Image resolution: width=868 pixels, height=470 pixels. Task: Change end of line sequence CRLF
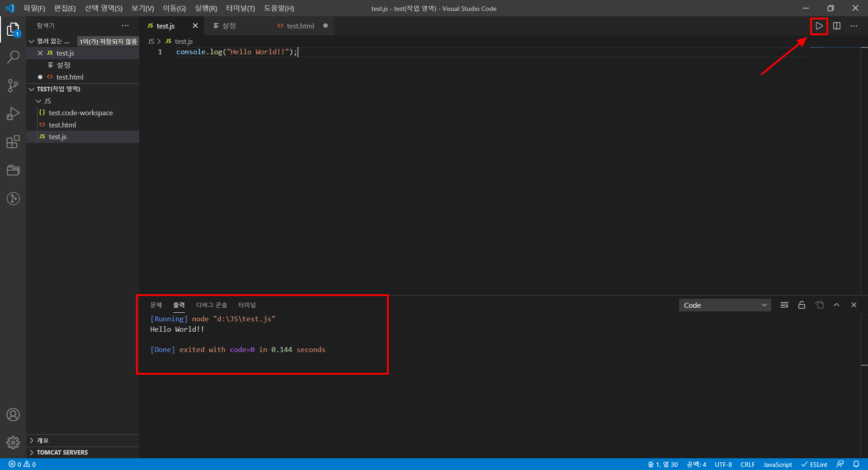pos(748,464)
